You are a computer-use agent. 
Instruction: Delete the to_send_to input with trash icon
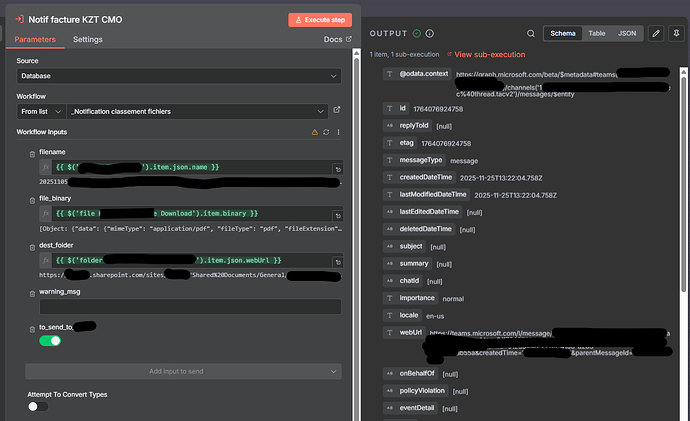(x=32, y=329)
